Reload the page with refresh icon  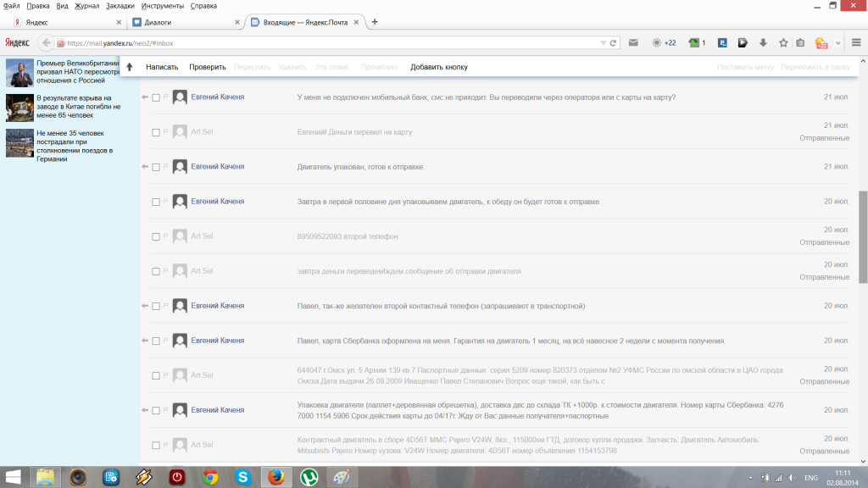(x=613, y=42)
